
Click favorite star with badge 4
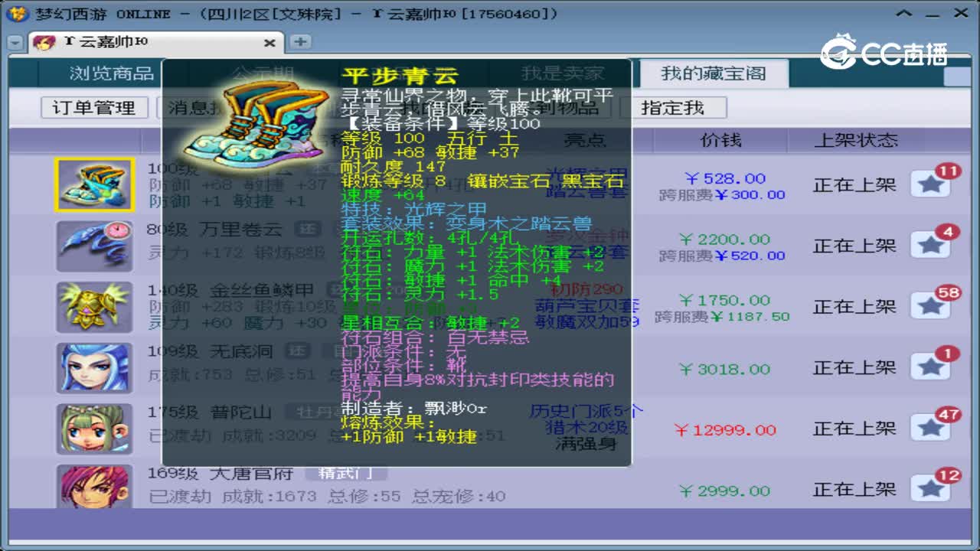tap(930, 246)
